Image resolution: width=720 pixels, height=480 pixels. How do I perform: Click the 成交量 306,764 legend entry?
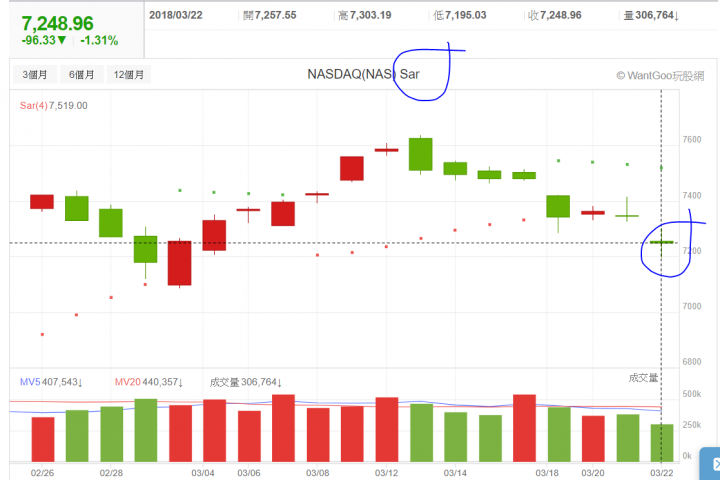click(246, 382)
